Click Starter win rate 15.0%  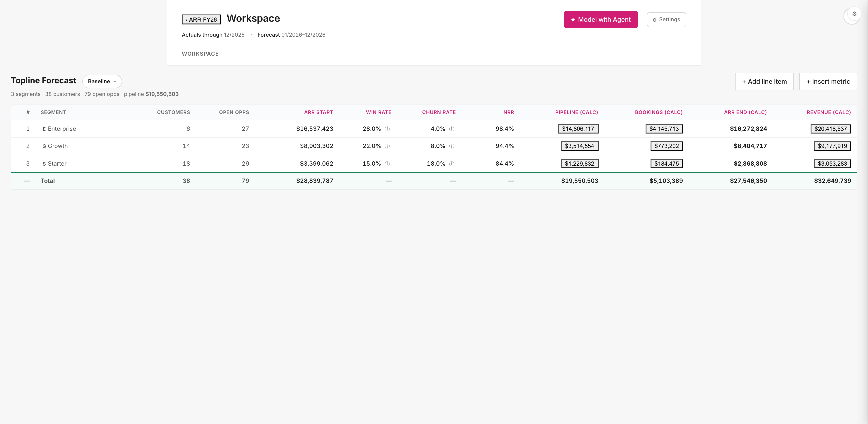(x=372, y=164)
